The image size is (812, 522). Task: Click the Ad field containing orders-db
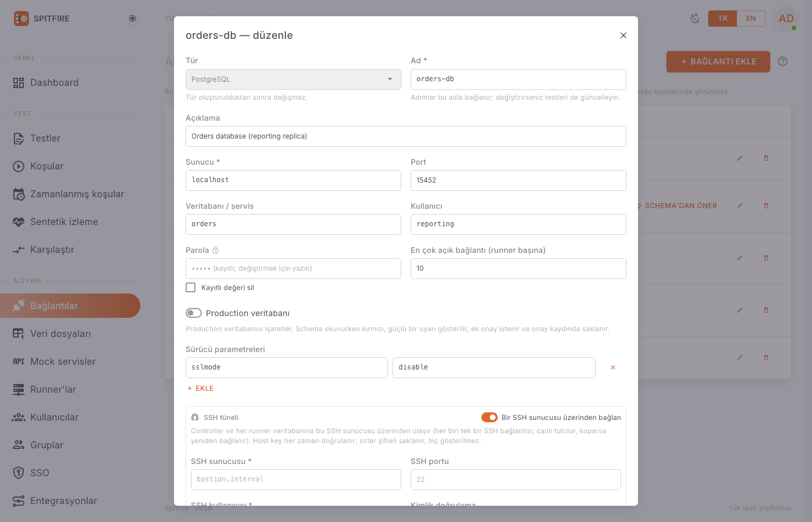coord(519,79)
